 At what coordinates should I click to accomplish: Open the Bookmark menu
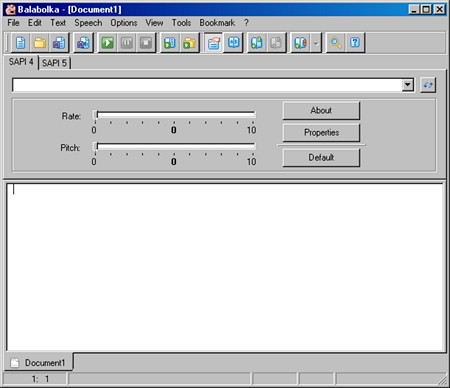coord(217,23)
